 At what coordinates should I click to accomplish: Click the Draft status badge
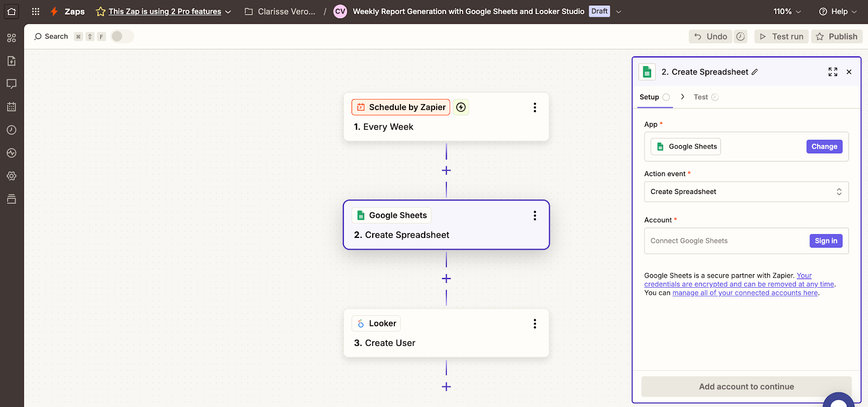click(x=599, y=11)
